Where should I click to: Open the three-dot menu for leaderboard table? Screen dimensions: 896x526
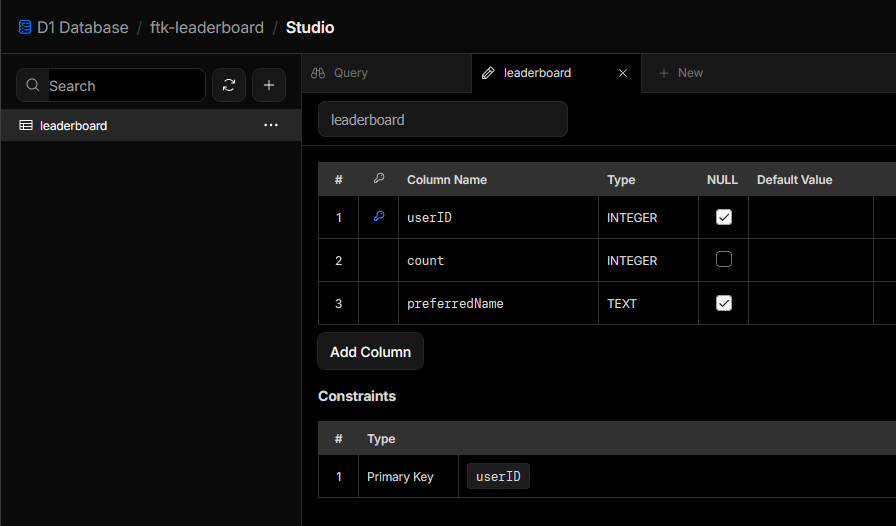click(x=270, y=125)
